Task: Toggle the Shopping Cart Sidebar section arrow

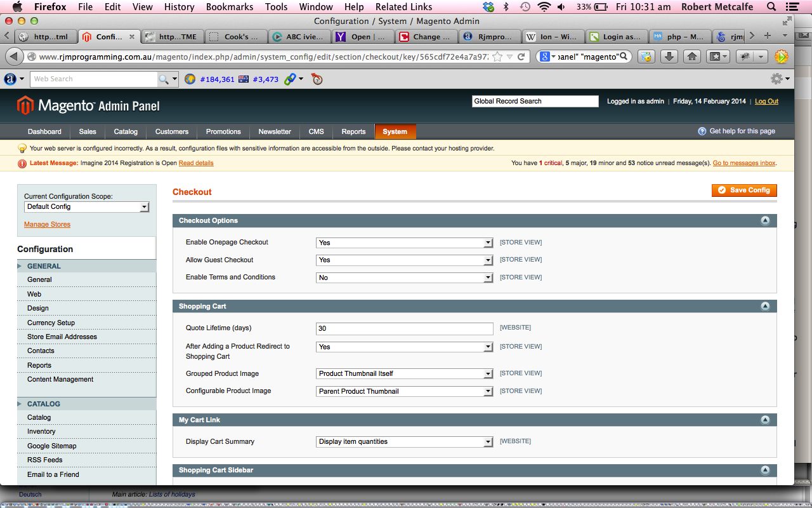Action: [x=765, y=471]
